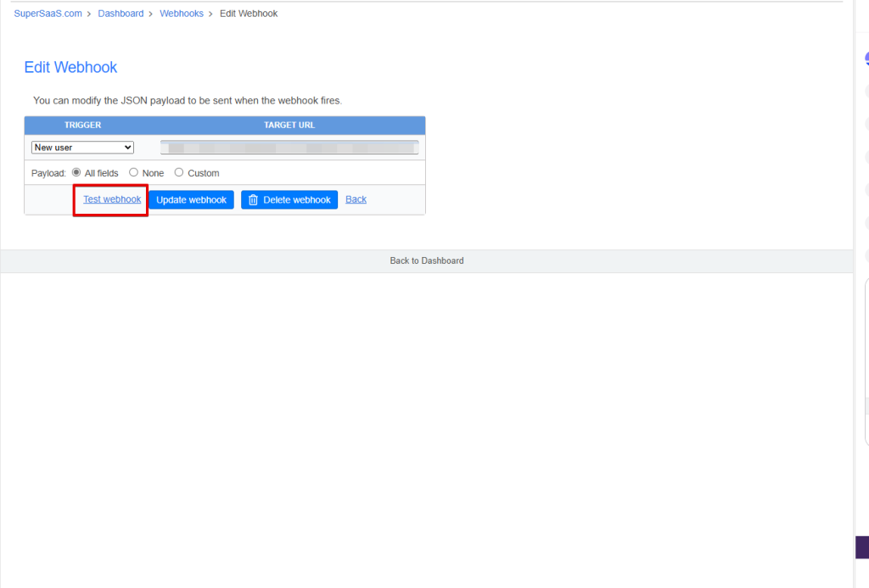The image size is (869, 588).
Task: Click the large Edit Webhook page heading
Action: click(70, 67)
